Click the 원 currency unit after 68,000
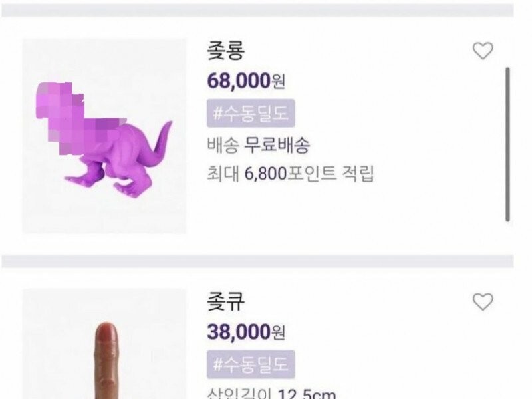Screen dimensions: 532x399 click(x=279, y=82)
